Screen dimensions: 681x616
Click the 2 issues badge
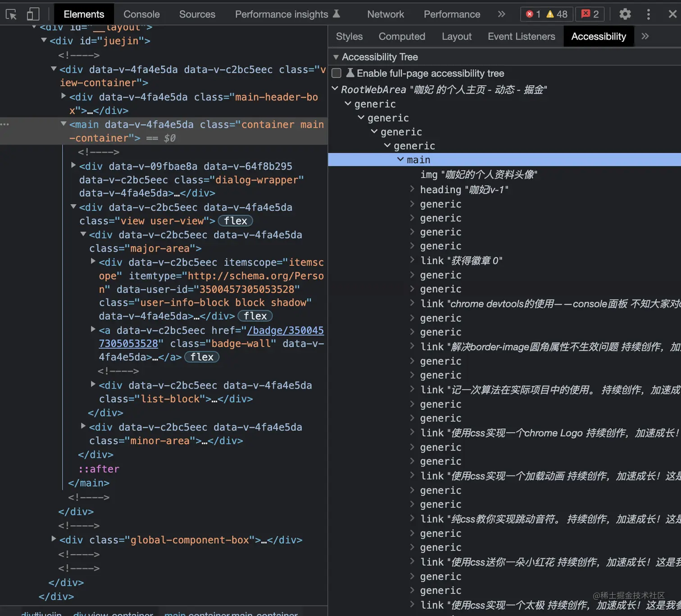590,14
